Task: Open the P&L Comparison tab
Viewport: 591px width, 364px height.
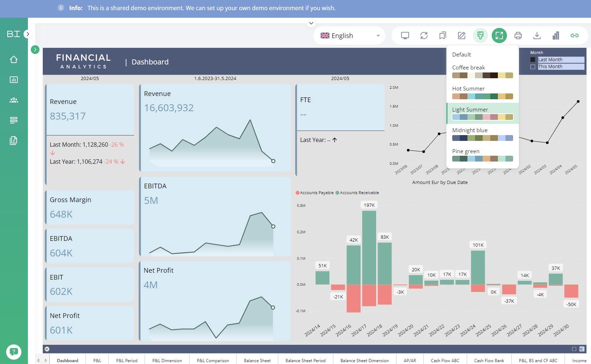Action: pos(213,360)
